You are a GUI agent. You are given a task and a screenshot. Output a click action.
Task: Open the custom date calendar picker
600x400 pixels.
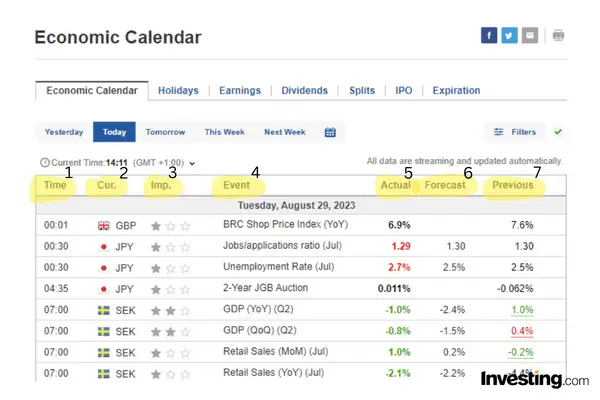(330, 132)
